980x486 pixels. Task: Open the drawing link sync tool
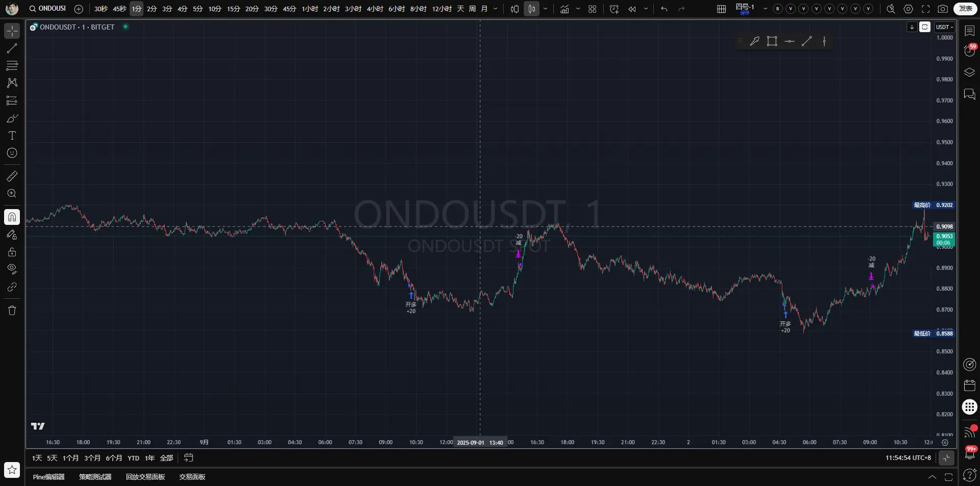12,287
